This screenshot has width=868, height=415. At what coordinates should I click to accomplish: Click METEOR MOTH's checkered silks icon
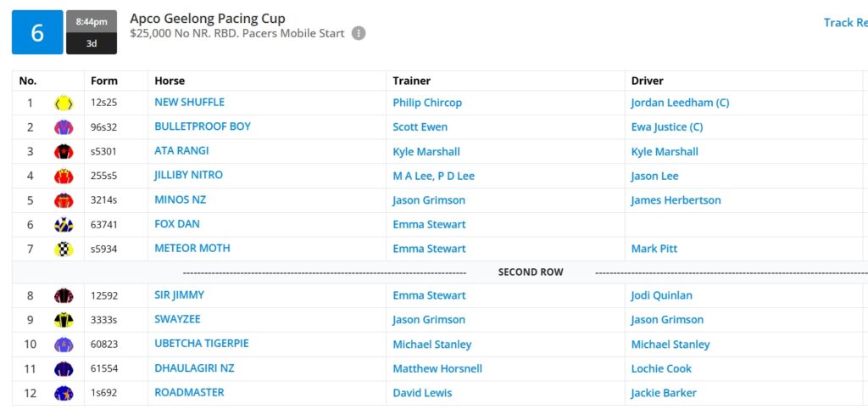pyautogui.click(x=64, y=250)
